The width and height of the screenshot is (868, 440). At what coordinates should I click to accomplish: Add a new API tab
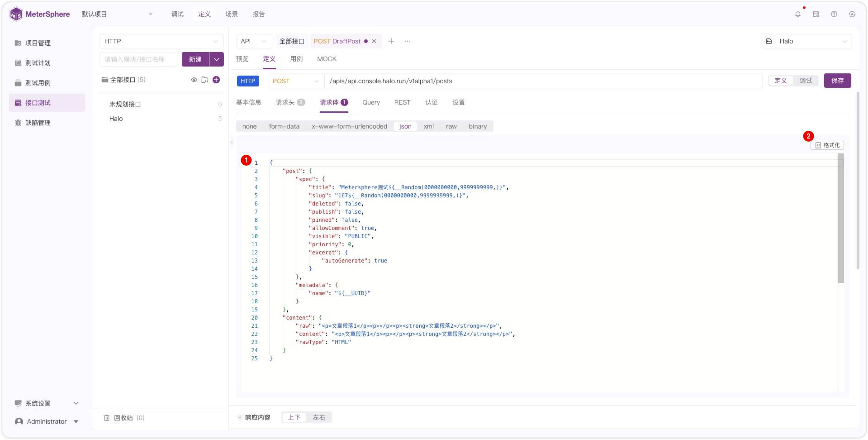pyautogui.click(x=391, y=41)
